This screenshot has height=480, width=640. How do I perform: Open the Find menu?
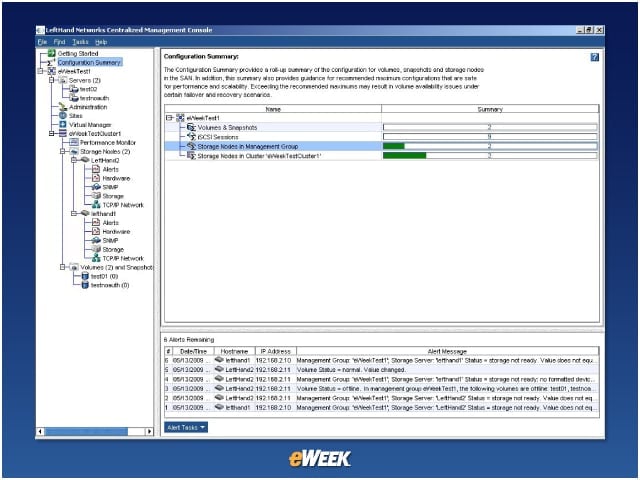(59, 42)
